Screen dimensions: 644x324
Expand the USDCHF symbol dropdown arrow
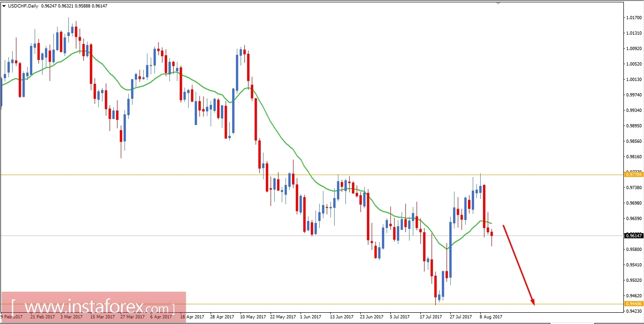pyautogui.click(x=4, y=6)
